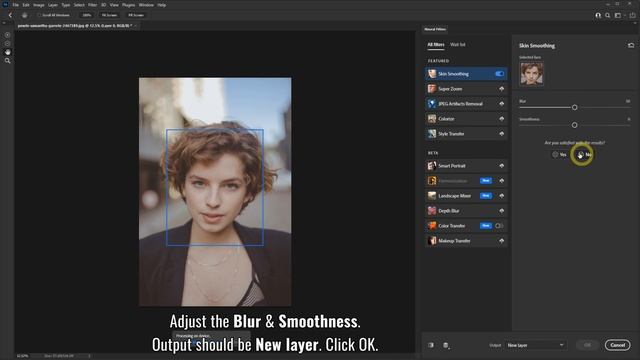Open the Edit menu
Viewport: 640px width, 360px height.
pos(26,5)
